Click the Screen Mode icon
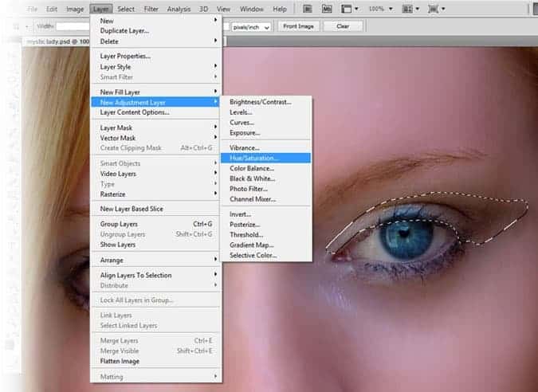 coord(433,9)
